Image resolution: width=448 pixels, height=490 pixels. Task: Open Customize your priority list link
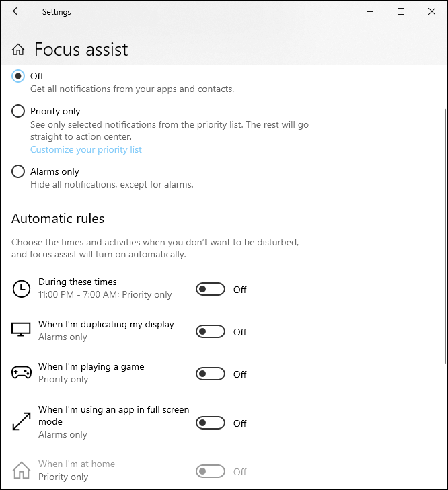point(86,150)
